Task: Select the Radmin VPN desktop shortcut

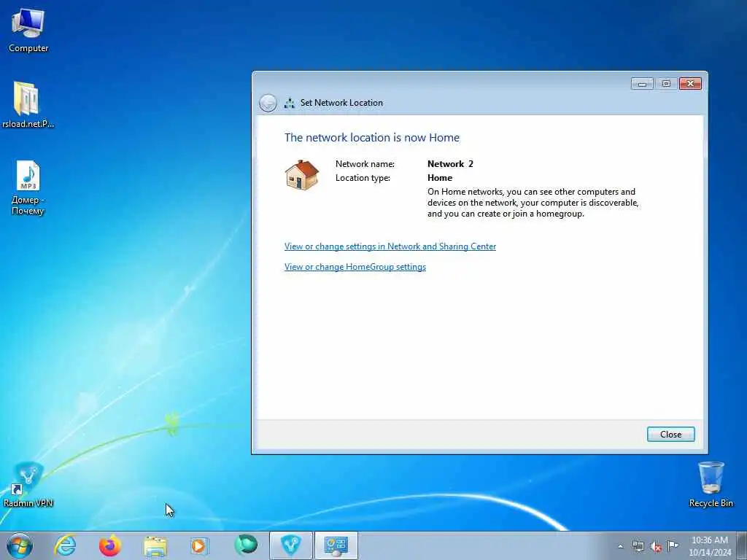Action: tap(28, 484)
